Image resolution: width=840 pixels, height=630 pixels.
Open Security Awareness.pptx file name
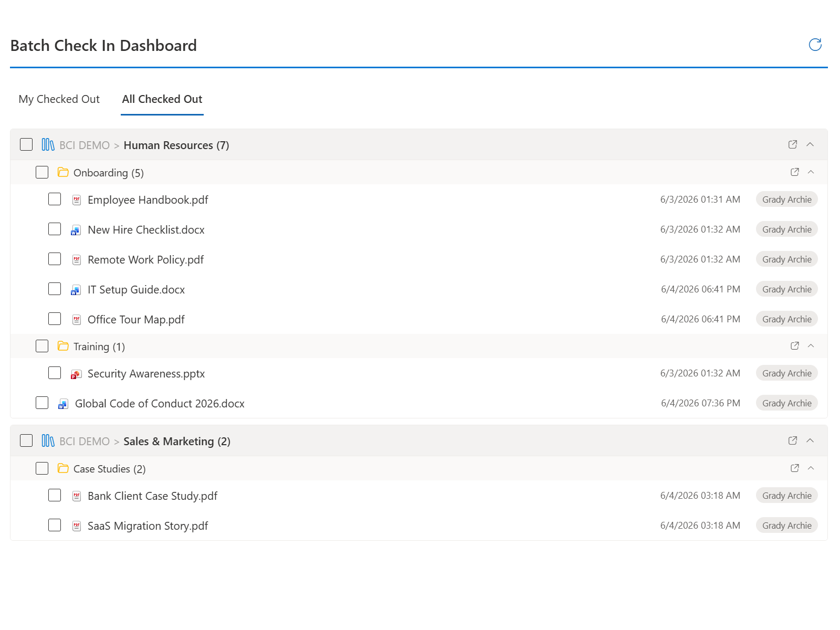coord(146,374)
